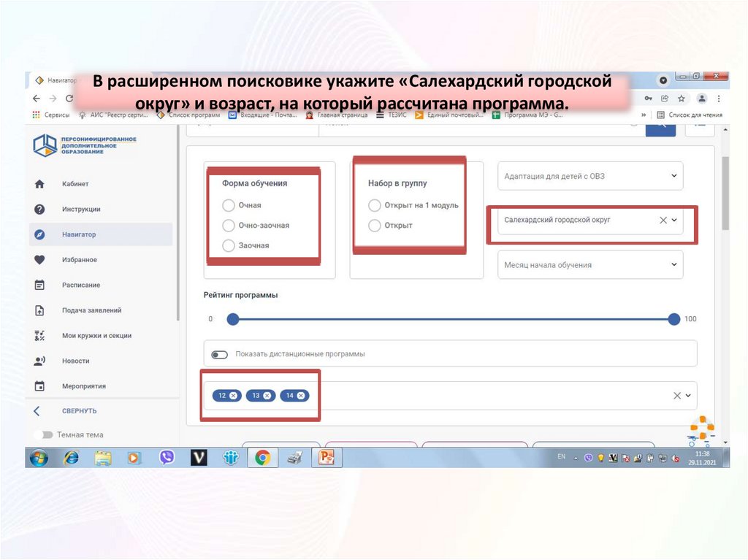Click the portal logo Персонифицированное дополнительное образование
This screenshot has height=560, width=748.
[x=85, y=145]
